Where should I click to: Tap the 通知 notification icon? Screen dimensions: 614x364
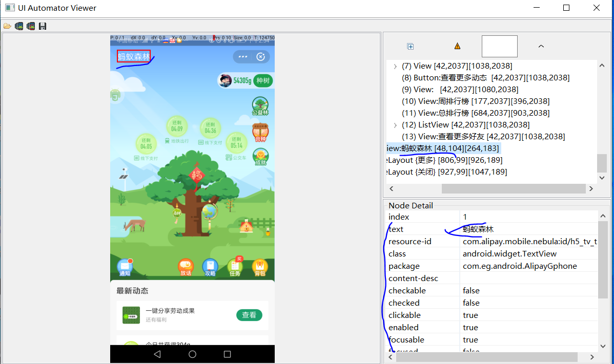(x=125, y=267)
